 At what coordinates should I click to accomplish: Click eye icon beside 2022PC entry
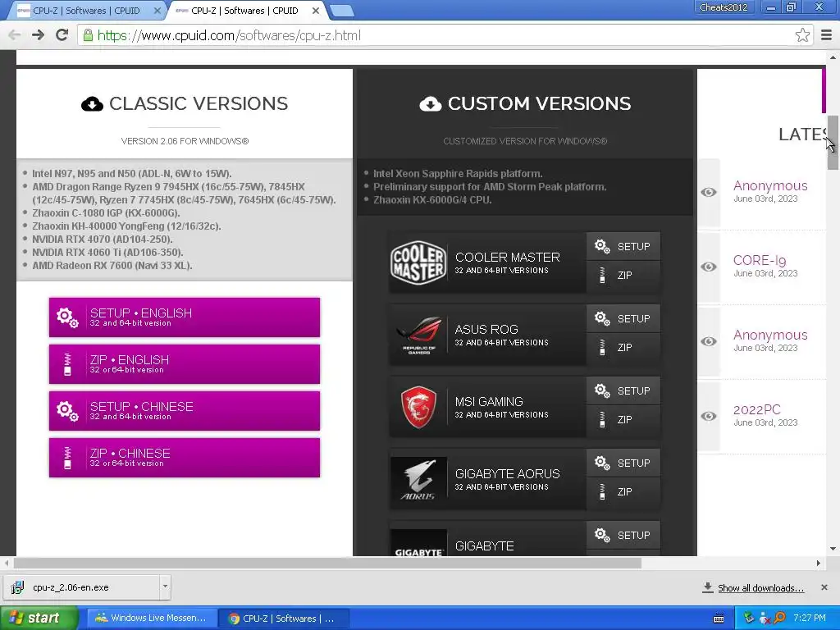[x=709, y=416]
